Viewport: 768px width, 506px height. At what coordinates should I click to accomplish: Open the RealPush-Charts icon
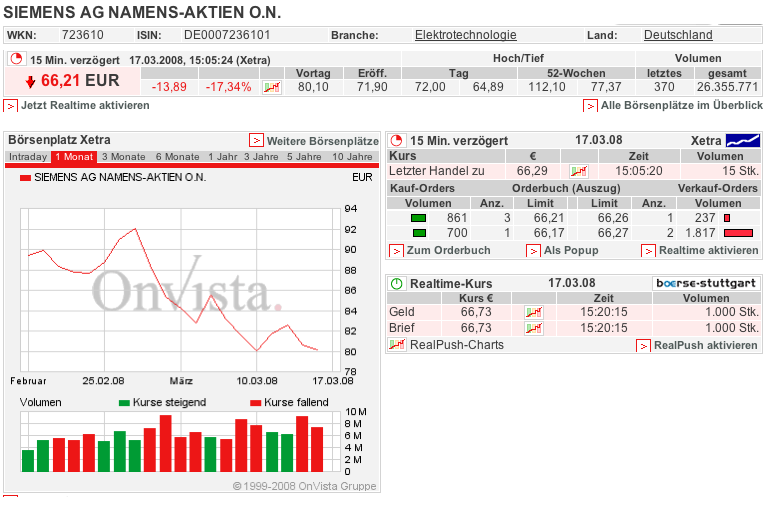point(397,345)
